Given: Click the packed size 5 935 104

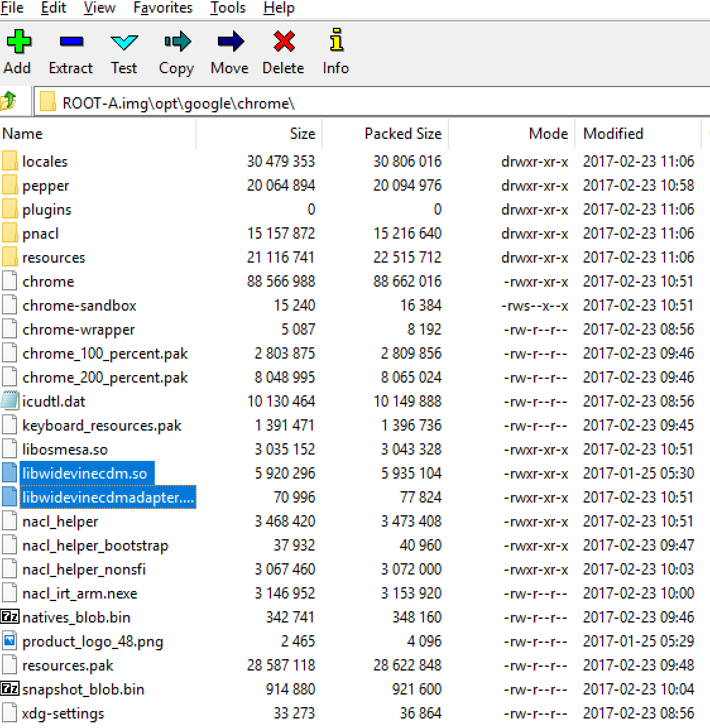Looking at the screenshot, I should click(x=411, y=473).
